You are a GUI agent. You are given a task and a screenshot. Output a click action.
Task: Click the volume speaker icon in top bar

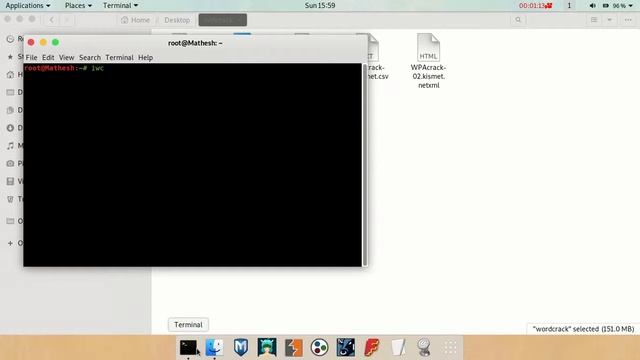tap(593, 6)
